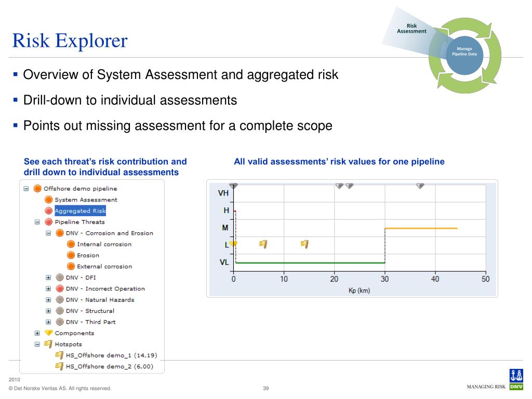The width and height of the screenshot is (532, 399).
Task: Click the Kp (km) axis label
Action: pos(360,290)
